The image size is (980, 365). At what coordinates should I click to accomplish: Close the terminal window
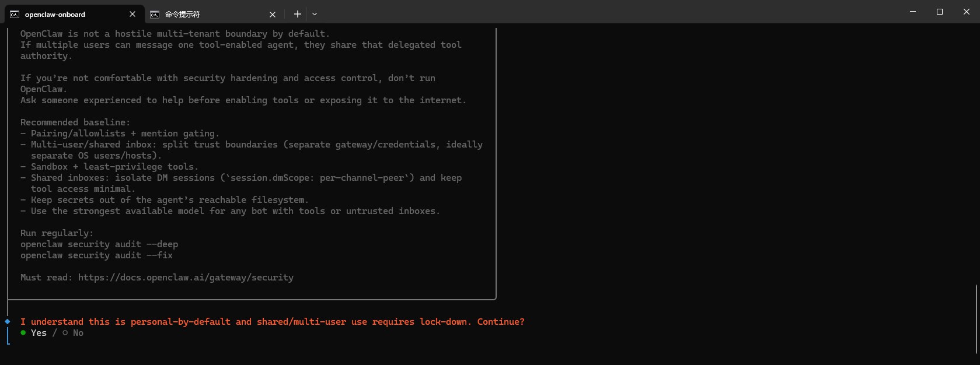(x=967, y=12)
